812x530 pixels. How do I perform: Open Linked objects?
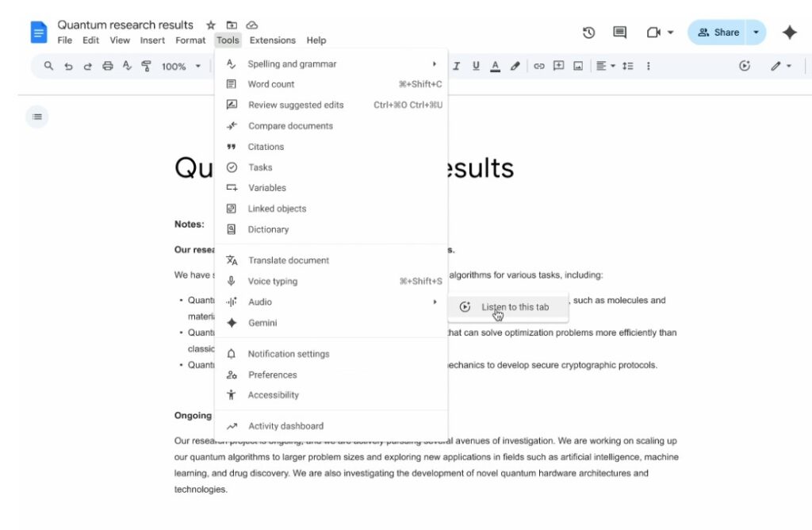point(331,208)
